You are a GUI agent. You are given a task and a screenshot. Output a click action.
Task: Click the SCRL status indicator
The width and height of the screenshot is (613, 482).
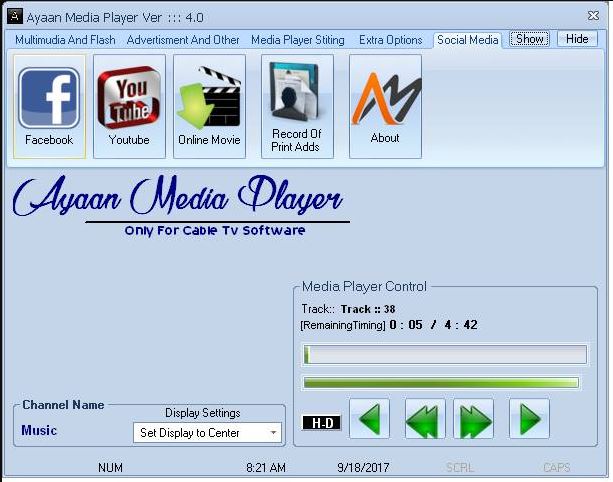pos(460,468)
